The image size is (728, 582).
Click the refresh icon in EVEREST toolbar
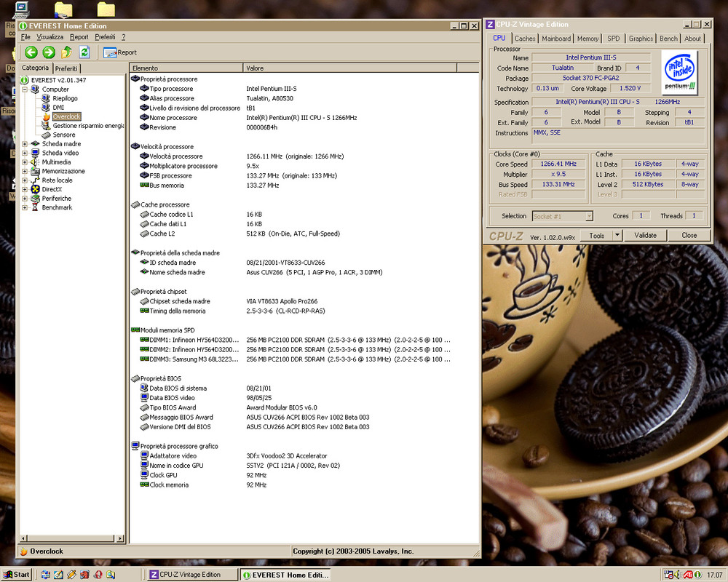tap(84, 52)
